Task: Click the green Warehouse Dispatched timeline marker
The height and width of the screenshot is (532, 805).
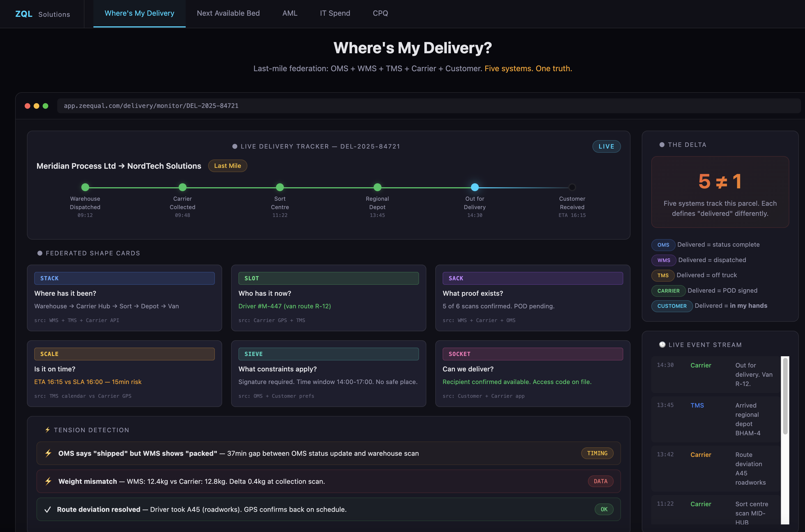Action: [85, 187]
